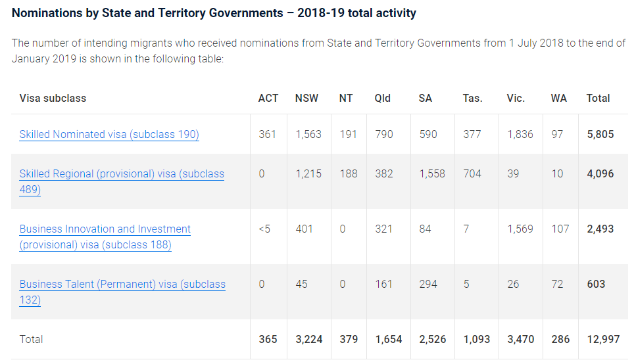Click the subclass 132 total of 603

click(596, 284)
